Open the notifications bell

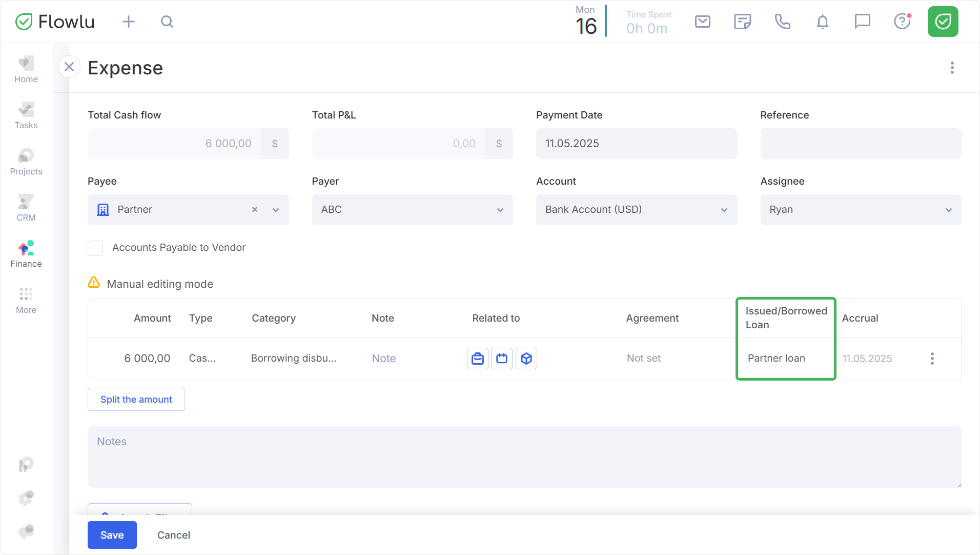click(x=822, y=22)
